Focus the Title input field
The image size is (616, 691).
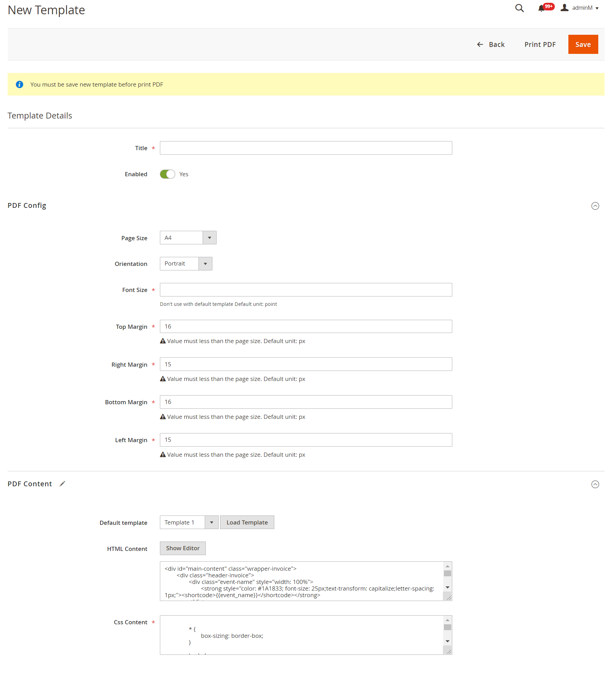tap(306, 148)
